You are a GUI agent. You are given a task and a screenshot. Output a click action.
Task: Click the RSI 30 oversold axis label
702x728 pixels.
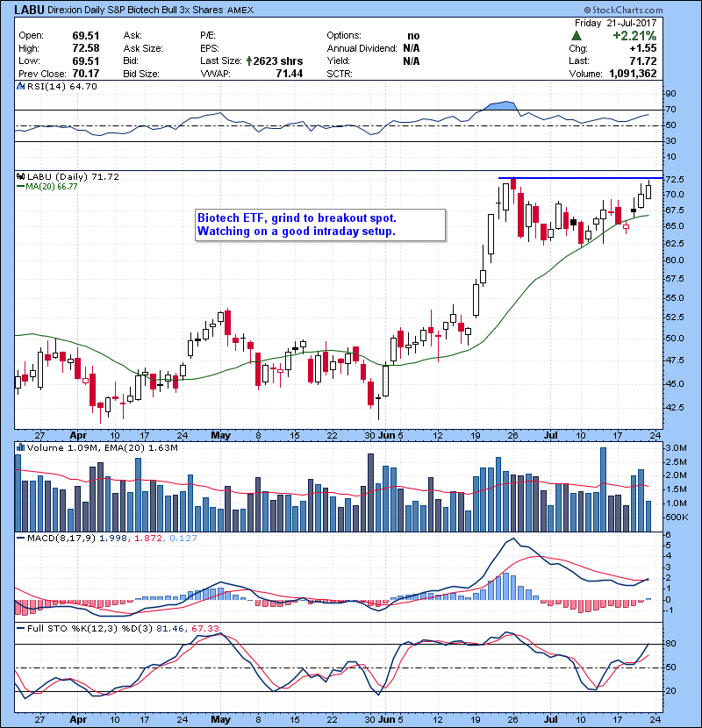click(671, 140)
